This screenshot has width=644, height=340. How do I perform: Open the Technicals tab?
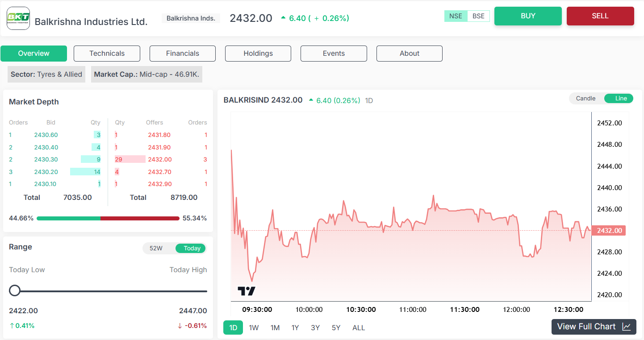coord(107,54)
